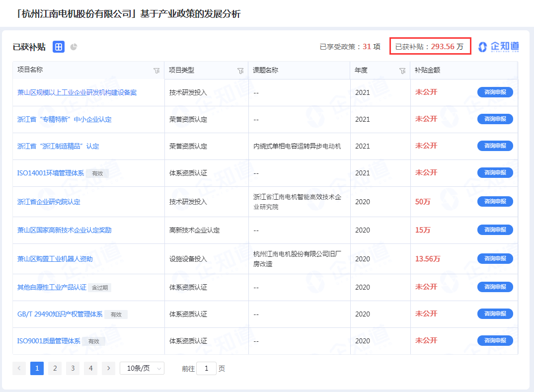Click the 含过期 tag on 其他自愿性工业产品认证

pyautogui.click(x=100, y=288)
